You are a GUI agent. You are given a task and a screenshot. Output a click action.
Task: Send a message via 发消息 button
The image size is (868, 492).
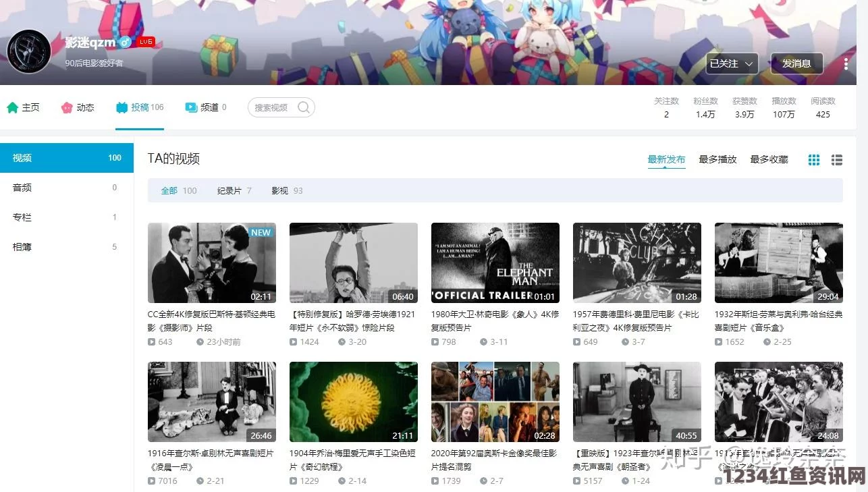[796, 63]
